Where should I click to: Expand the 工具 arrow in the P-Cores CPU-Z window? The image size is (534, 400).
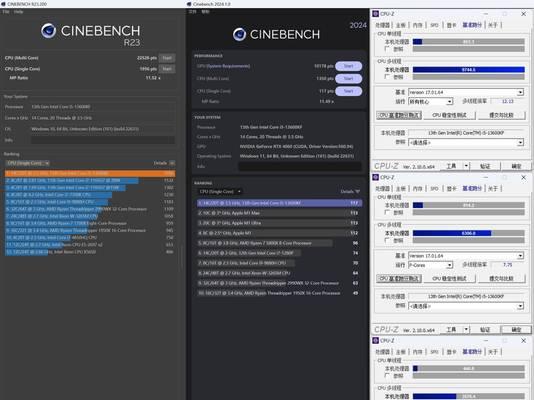point(466,330)
